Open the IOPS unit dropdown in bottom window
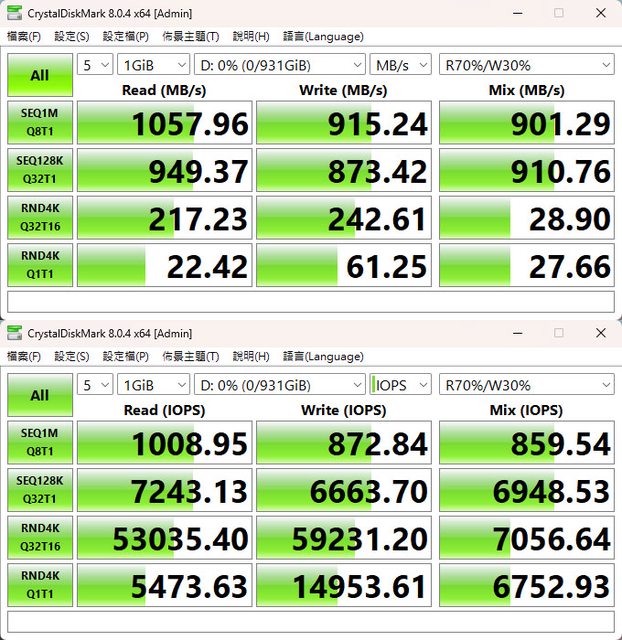622x640 pixels. click(400, 385)
